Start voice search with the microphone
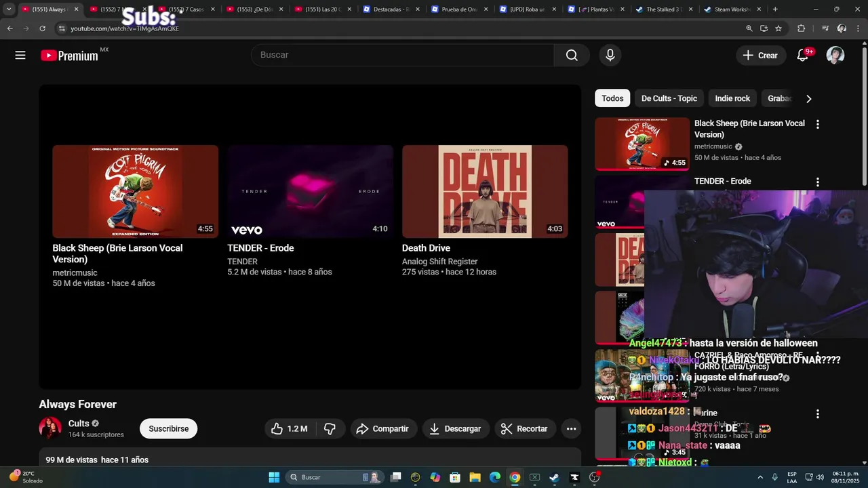The height and width of the screenshot is (488, 868). (610, 56)
